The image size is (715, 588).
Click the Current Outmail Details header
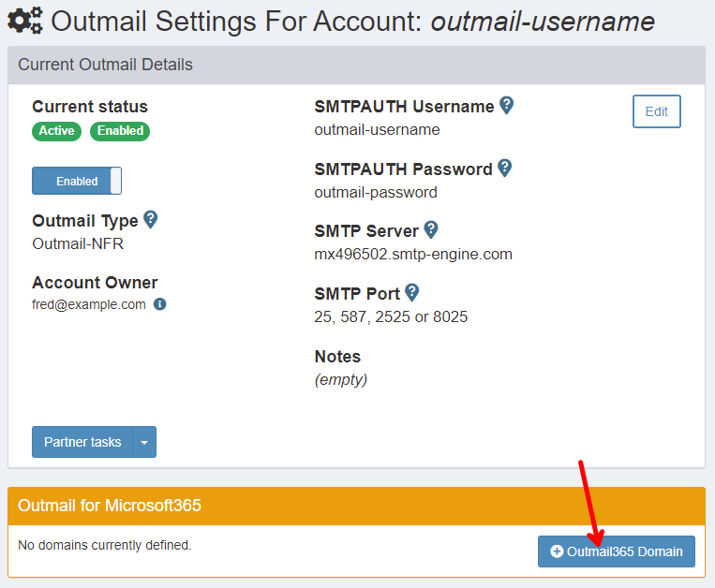[x=105, y=65]
